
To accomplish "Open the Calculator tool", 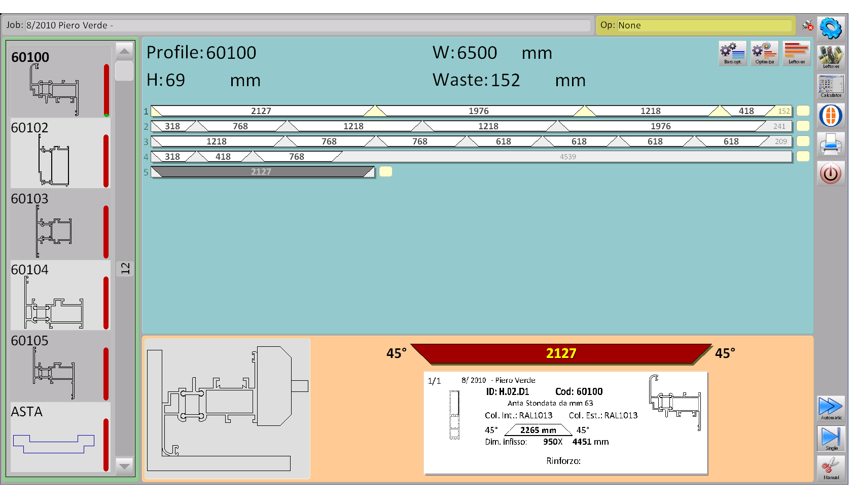I will [x=830, y=86].
